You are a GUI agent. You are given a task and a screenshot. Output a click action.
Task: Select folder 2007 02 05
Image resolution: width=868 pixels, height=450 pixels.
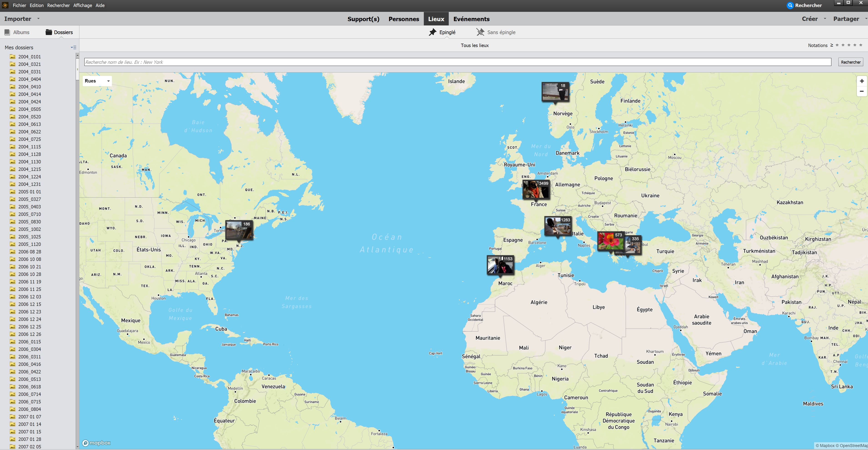[x=29, y=447]
